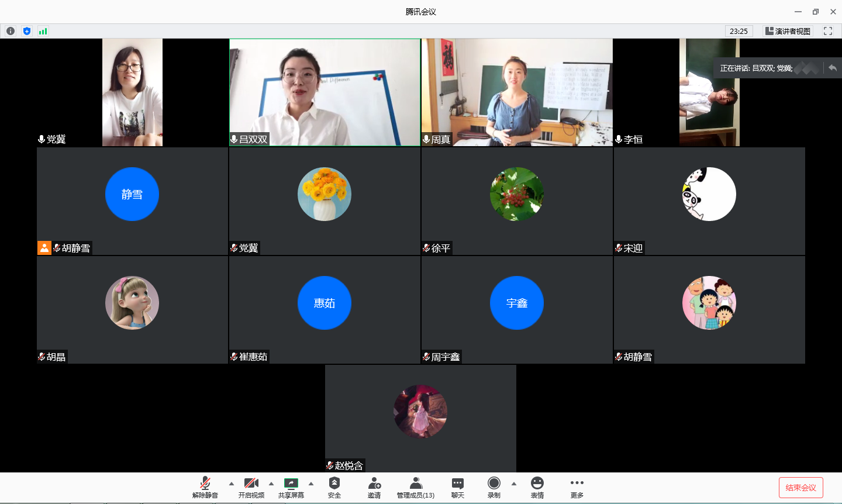The width and height of the screenshot is (842, 504).
Task: Open the blue security shield icon
Action: click(x=27, y=31)
